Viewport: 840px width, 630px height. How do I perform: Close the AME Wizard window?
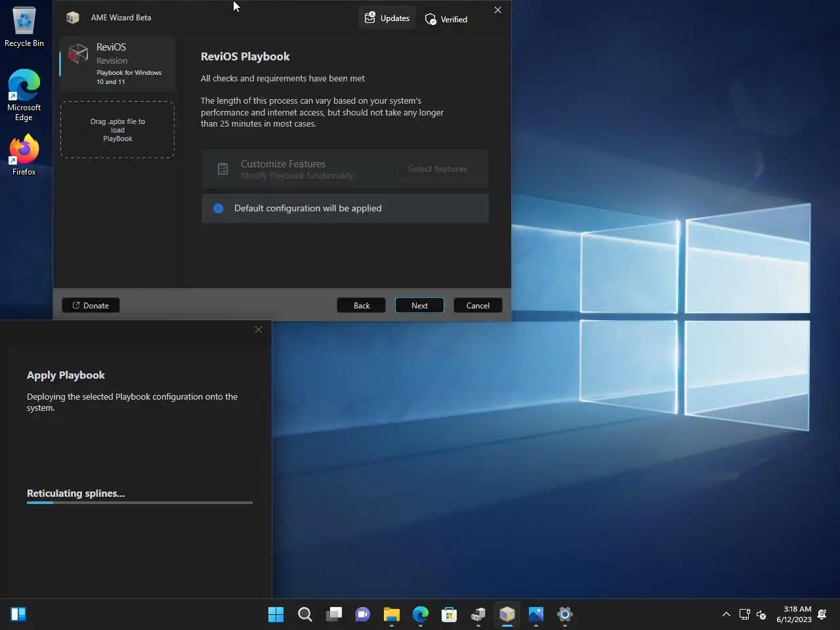[x=497, y=10]
